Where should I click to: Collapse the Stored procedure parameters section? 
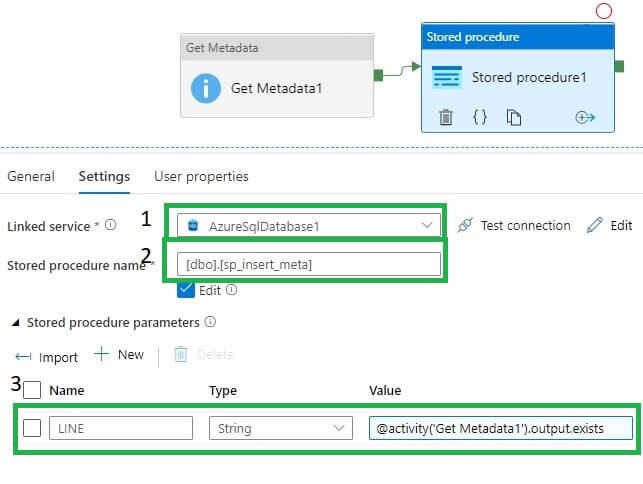[x=15, y=323]
